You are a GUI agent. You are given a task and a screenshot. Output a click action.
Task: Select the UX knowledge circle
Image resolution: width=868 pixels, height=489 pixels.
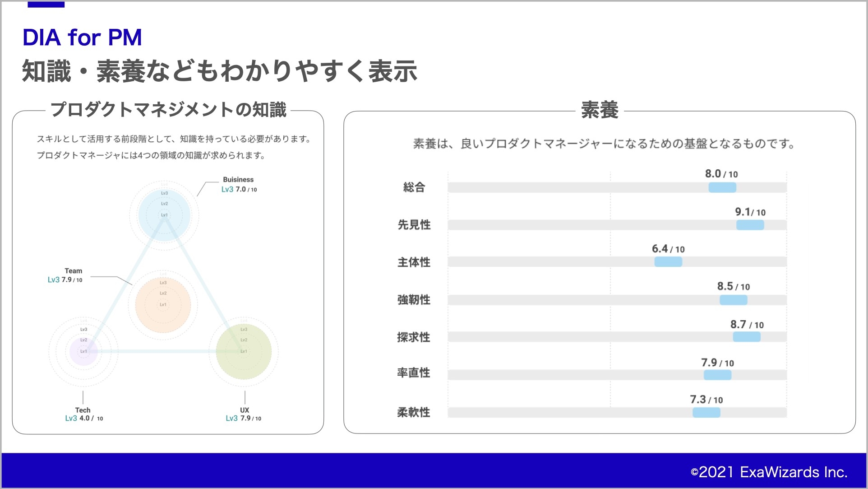click(x=244, y=351)
